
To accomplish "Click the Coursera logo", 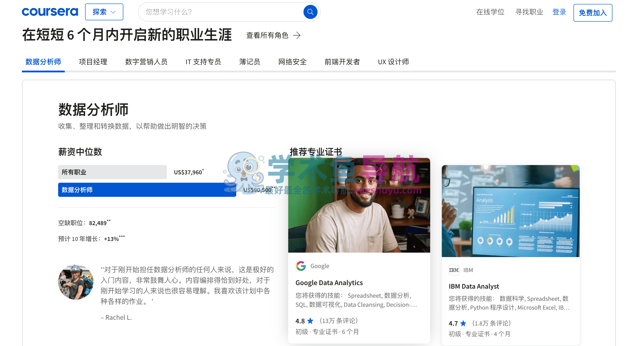I will point(50,12).
